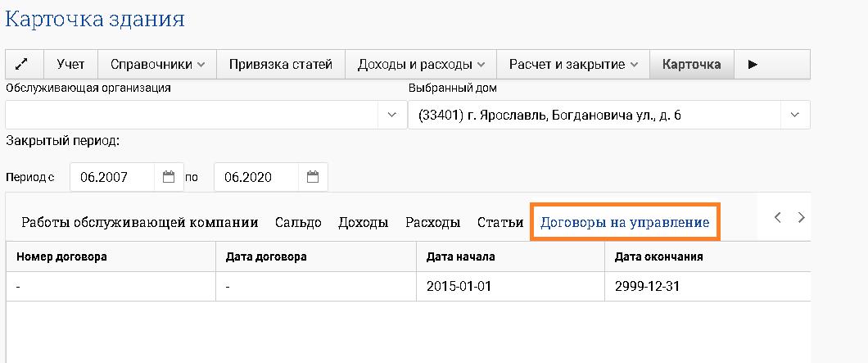Expand the Выбранный дом dropdown arrow
This screenshot has width=868, height=363.
tap(794, 116)
